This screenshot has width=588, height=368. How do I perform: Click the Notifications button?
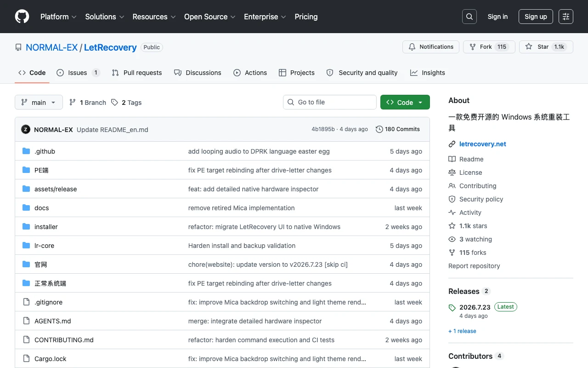pos(431,47)
